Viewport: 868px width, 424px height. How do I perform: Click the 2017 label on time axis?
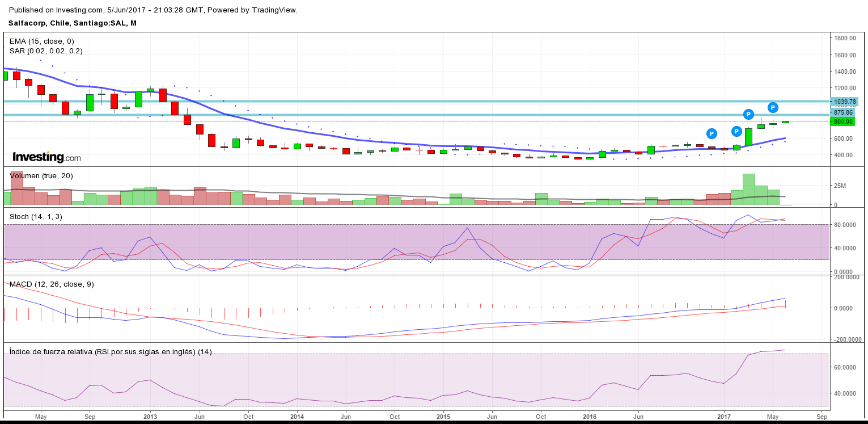click(724, 415)
